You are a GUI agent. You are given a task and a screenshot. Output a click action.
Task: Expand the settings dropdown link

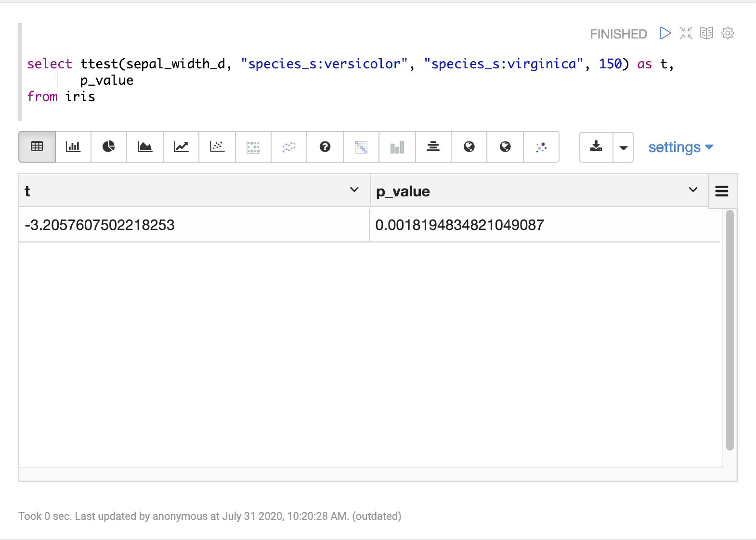pyautogui.click(x=680, y=147)
